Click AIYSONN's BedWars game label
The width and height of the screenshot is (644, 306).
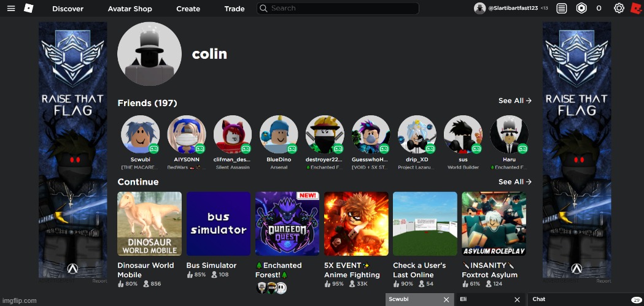click(x=187, y=167)
